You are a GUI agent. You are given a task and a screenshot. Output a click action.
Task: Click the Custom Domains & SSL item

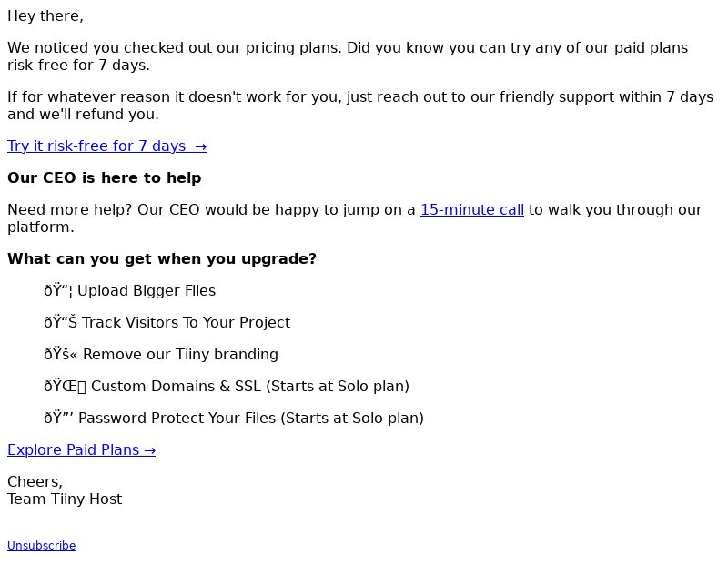(x=227, y=387)
